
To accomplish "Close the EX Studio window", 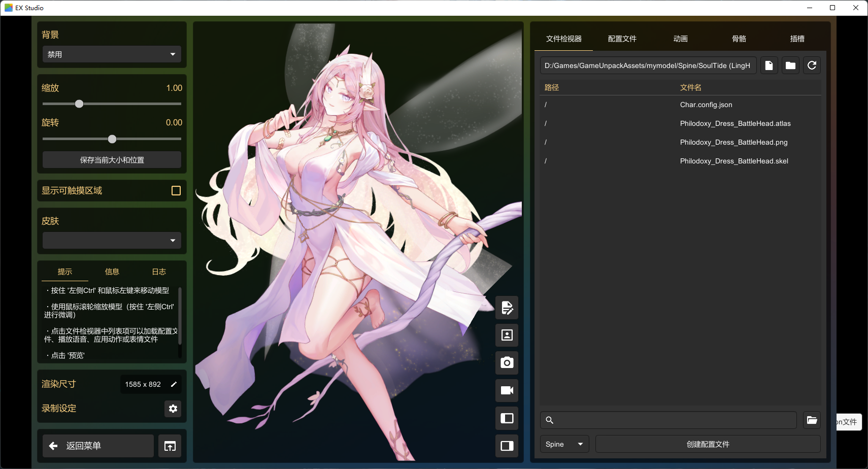I will tap(856, 8).
